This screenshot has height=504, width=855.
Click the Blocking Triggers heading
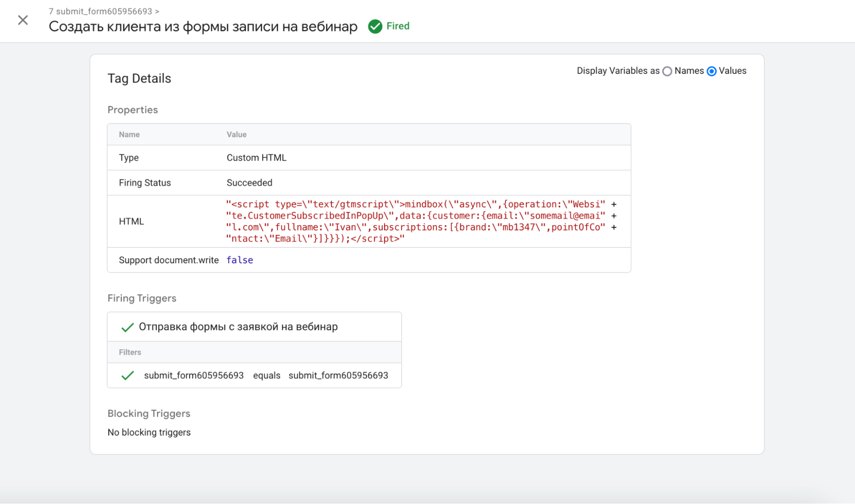pos(149,413)
